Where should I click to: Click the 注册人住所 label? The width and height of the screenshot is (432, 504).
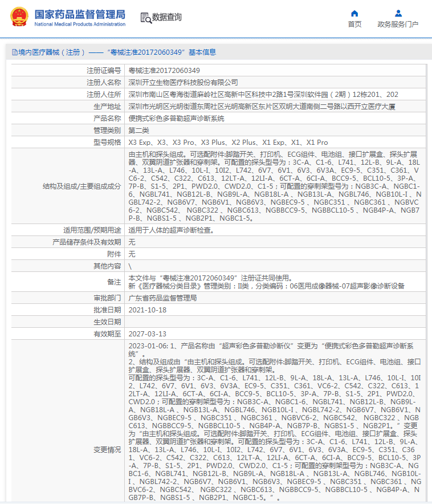104,95
